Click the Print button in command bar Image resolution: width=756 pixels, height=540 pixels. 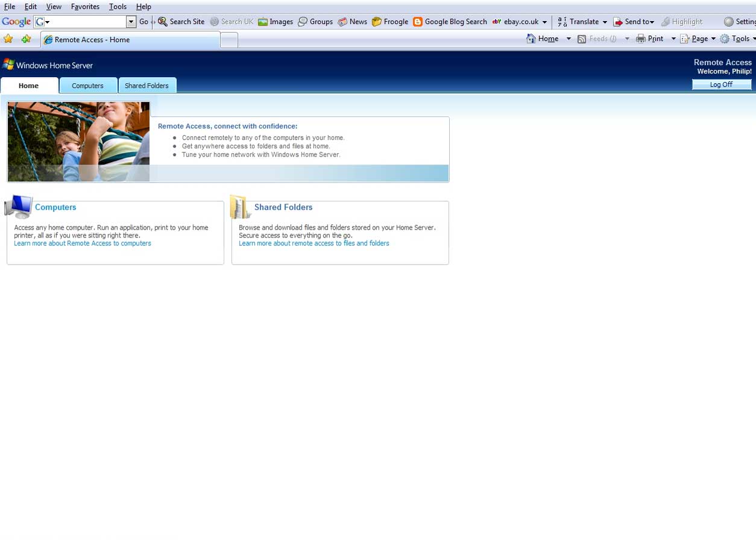[650, 39]
